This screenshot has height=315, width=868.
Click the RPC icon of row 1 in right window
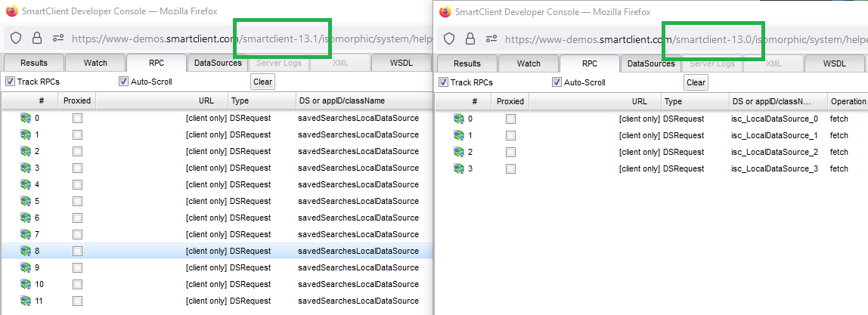pyautogui.click(x=459, y=135)
